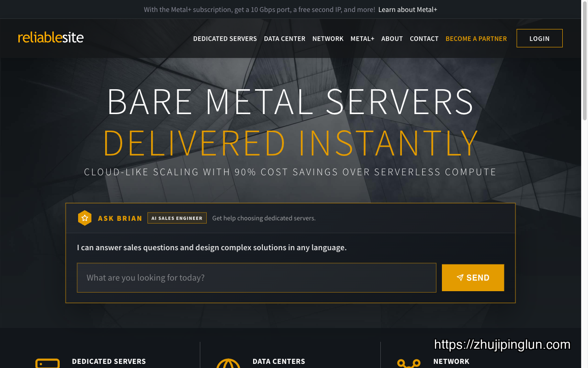Viewport: 588px width, 368px height.
Task: Click the Network nodes icon
Action: click(x=409, y=363)
